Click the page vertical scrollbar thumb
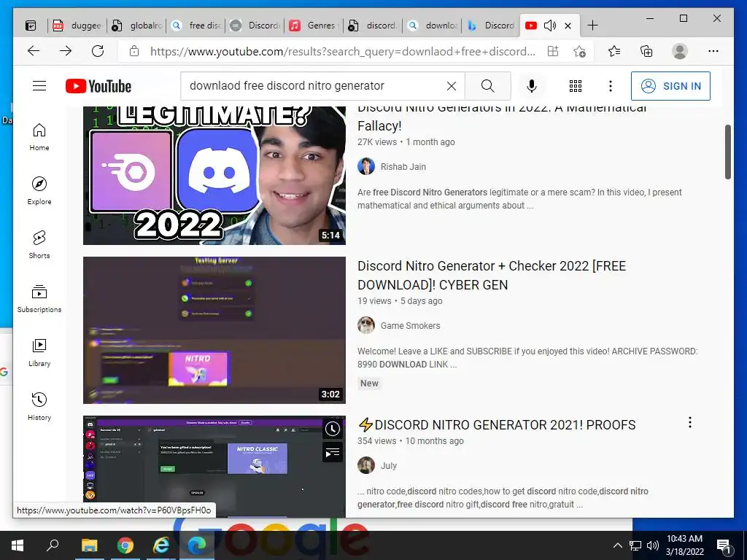747x560 pixels. click(728, 152)
